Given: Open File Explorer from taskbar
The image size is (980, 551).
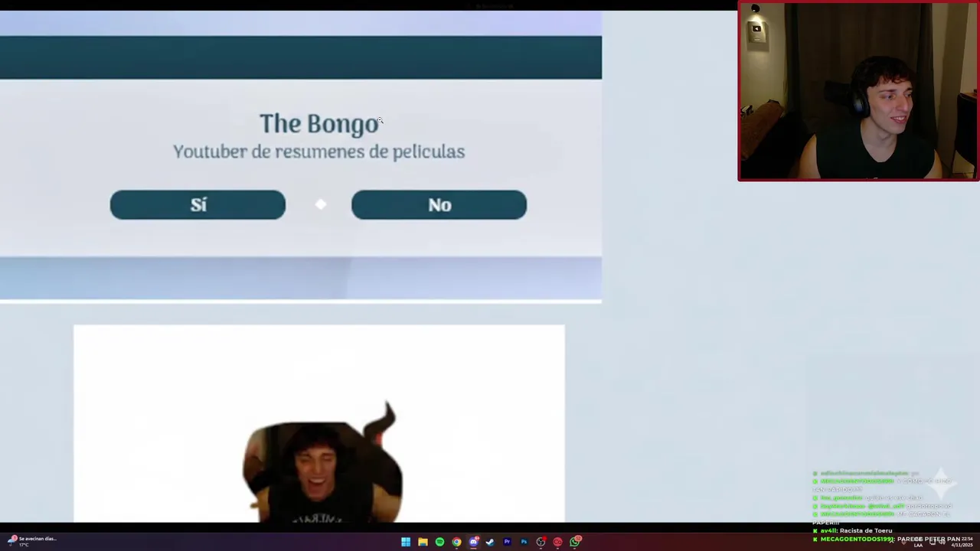Looking at the screenshot, I should click(423, 542).
